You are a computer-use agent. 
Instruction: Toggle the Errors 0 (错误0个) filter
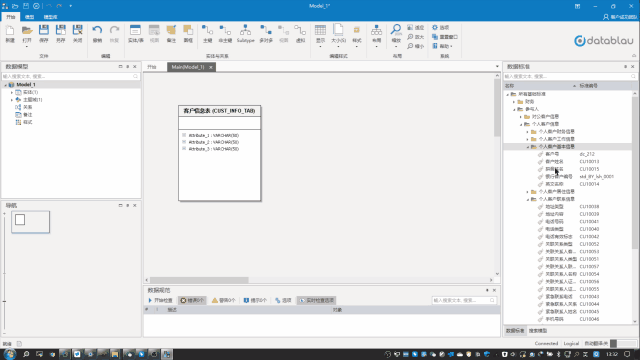(192, 300)
